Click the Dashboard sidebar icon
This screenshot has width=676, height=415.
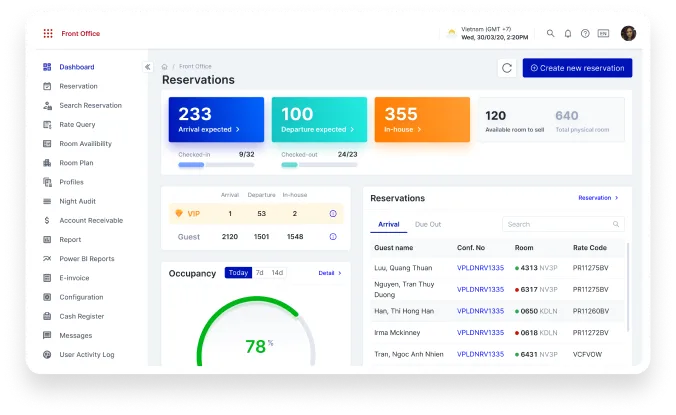pos(47,67)
